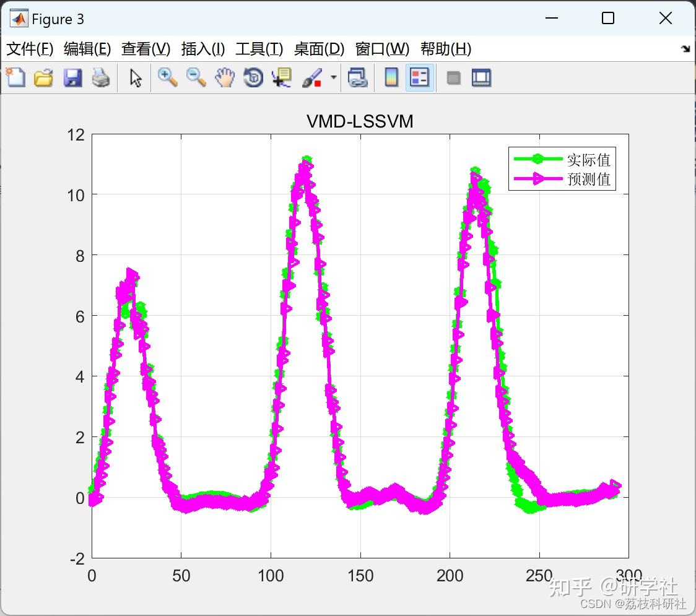
Task: Select the Edit Plot arrow tool
Action: click(x=136, y=77)
